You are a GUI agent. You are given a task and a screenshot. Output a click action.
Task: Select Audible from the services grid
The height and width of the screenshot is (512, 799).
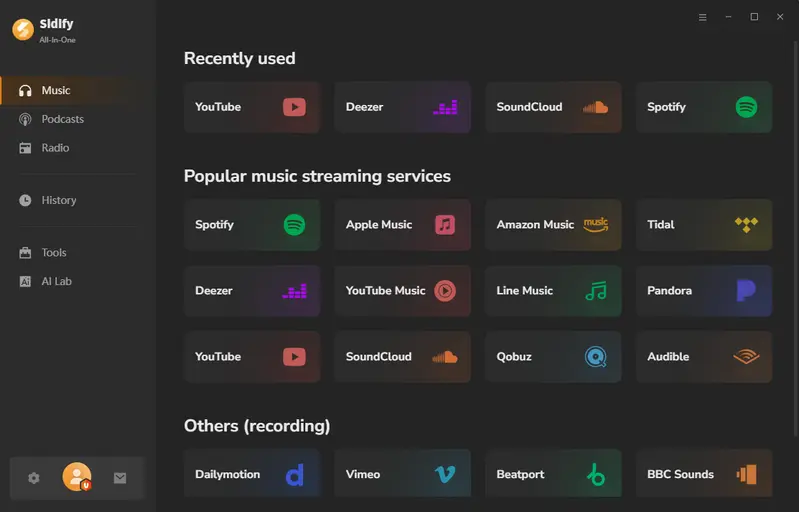703,357
